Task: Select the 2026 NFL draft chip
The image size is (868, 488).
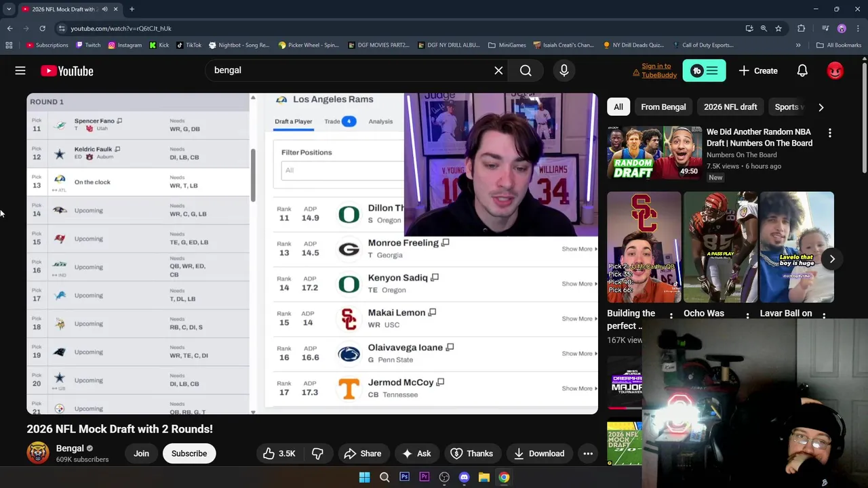Action: (x=730, y=107)
